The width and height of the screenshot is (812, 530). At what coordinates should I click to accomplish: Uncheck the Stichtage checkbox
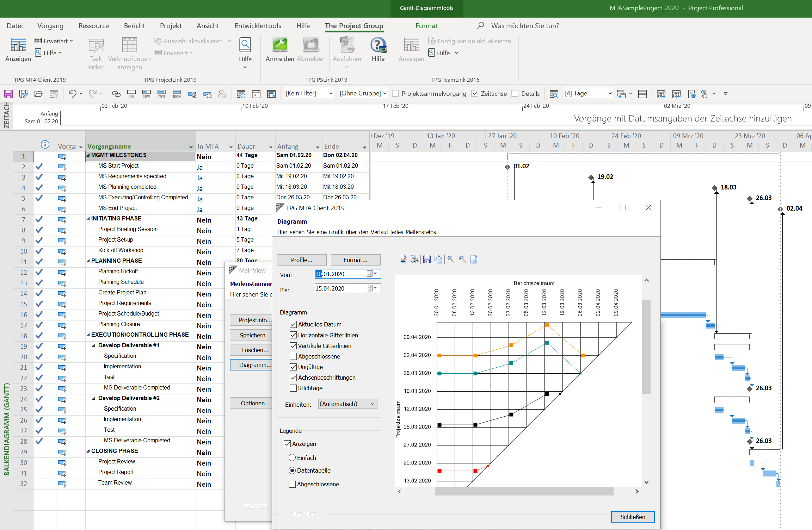point(293,388)
